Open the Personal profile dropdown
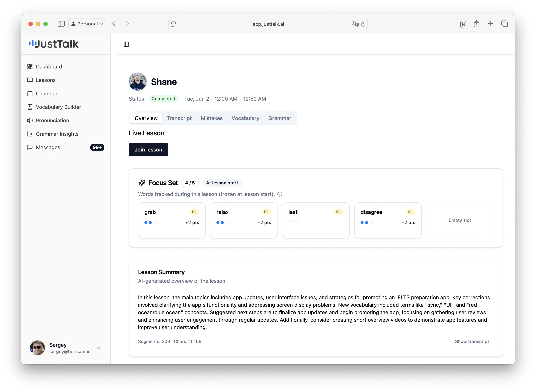 (87, 24)
